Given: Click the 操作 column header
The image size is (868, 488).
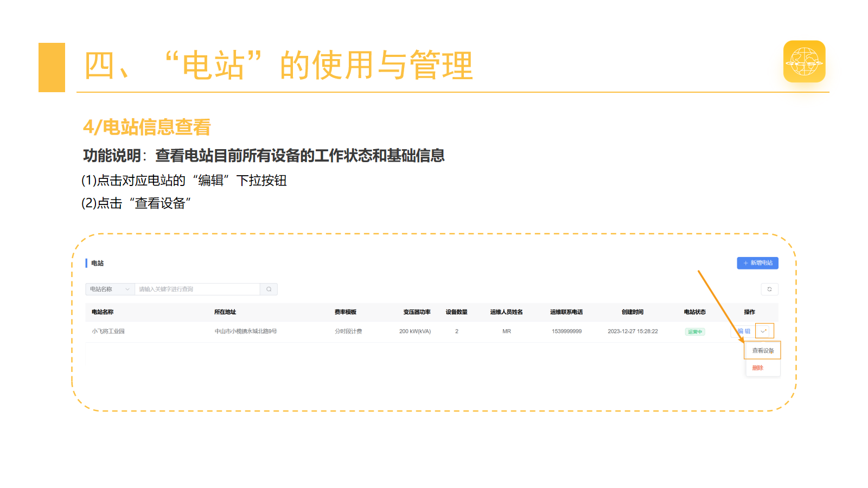Looking at the screenshot, I should click(749, 312).
